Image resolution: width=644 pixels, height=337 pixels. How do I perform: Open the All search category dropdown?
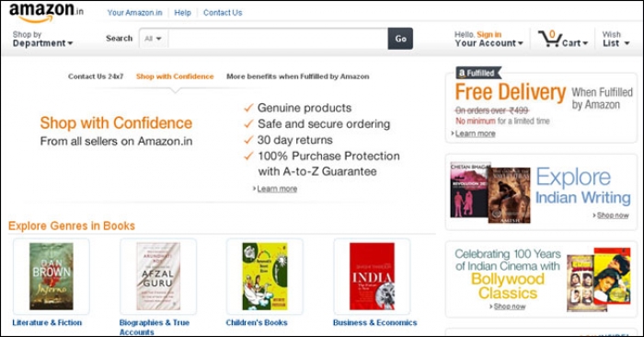pyautogui.click(x=154, y=39)
